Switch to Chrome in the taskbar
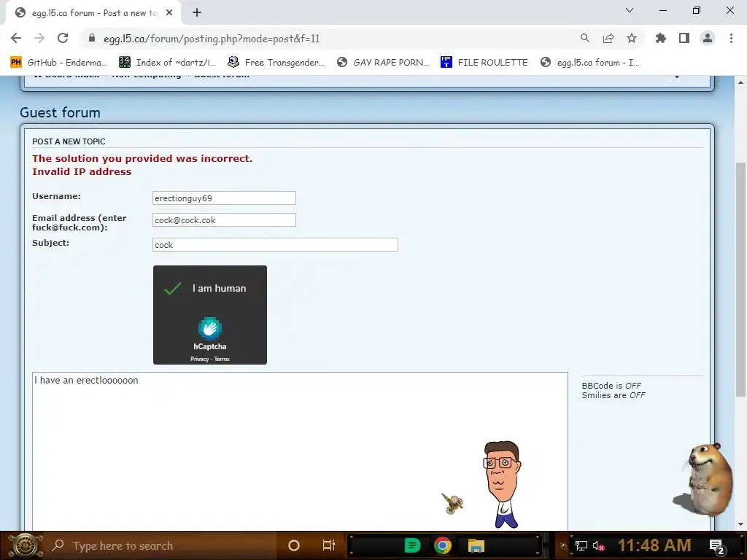The image size is (747, 560). click(442, 545)
